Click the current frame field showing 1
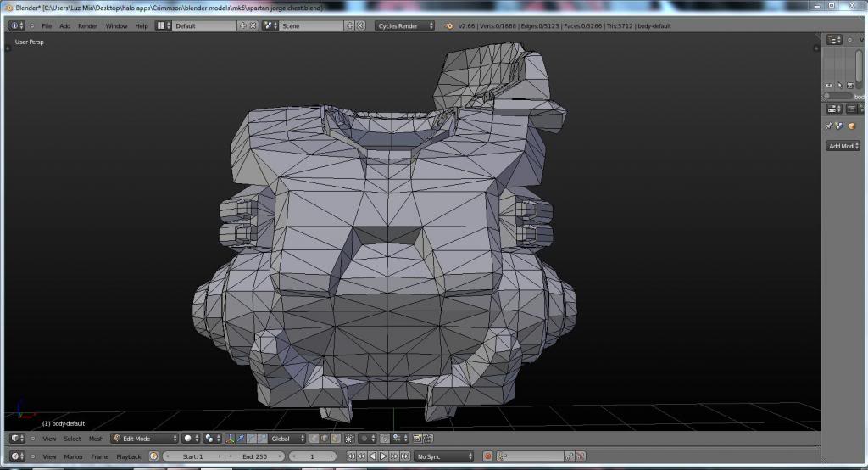868x470 pixels. coord(312,456)
